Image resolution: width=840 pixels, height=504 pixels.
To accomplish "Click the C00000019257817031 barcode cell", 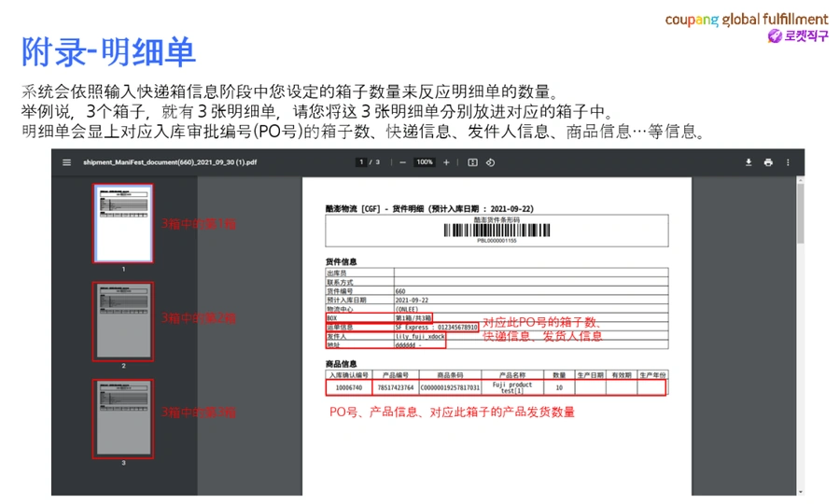I will pyautogui.click(x=450, y=387).
